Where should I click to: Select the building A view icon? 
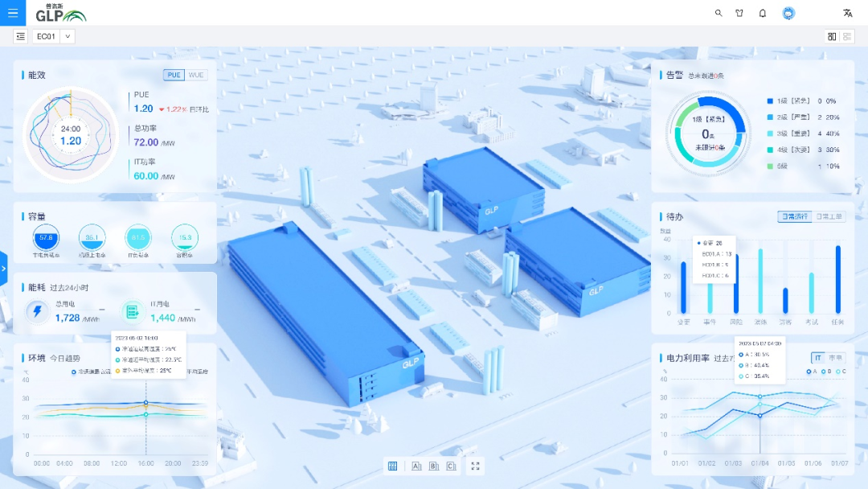point(416,466)
